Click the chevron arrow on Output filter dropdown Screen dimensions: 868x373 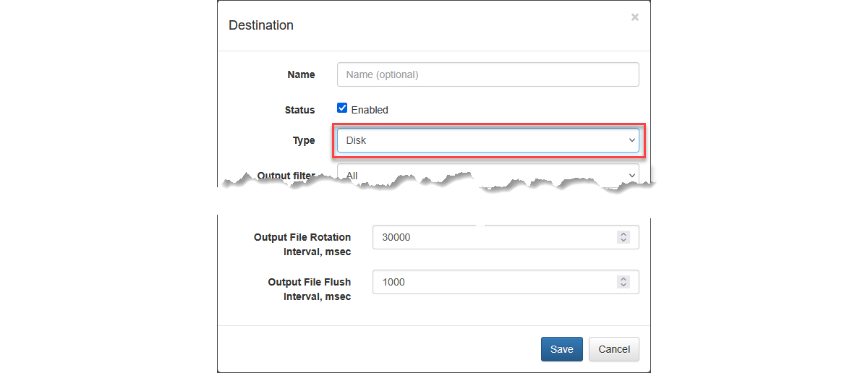tap(631, 175)
